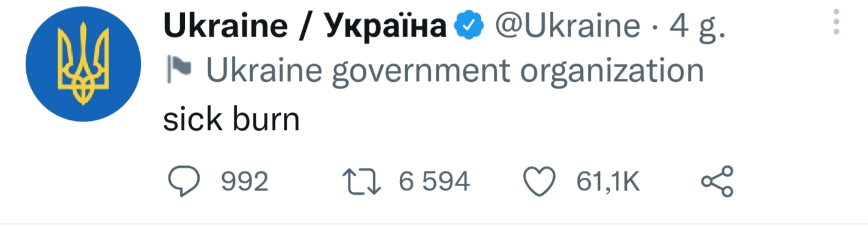Open the share icon options
The image size is (868, 229).
[x=717, y=181]
